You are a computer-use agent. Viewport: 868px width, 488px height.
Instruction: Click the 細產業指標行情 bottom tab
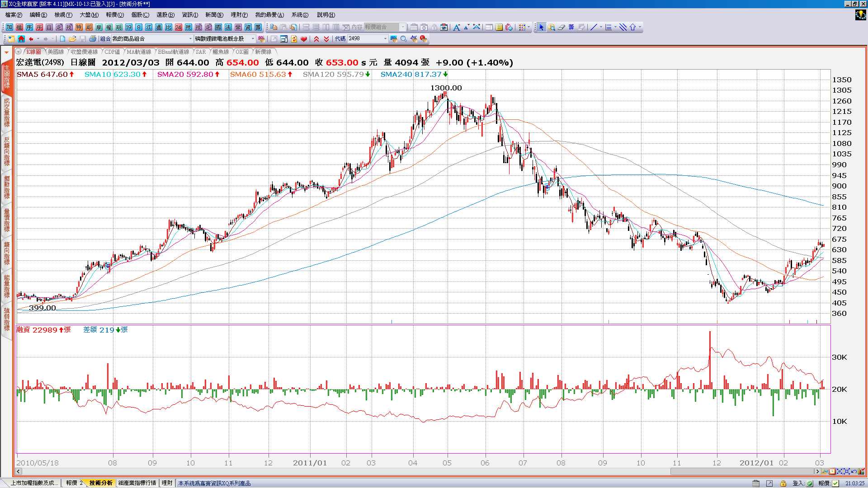coord(137,483)
